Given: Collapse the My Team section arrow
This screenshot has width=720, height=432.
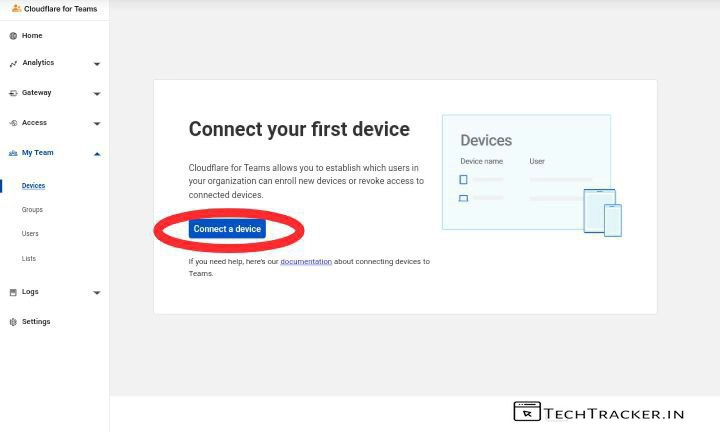Looking at the screenshot, I should pos(97,154).
